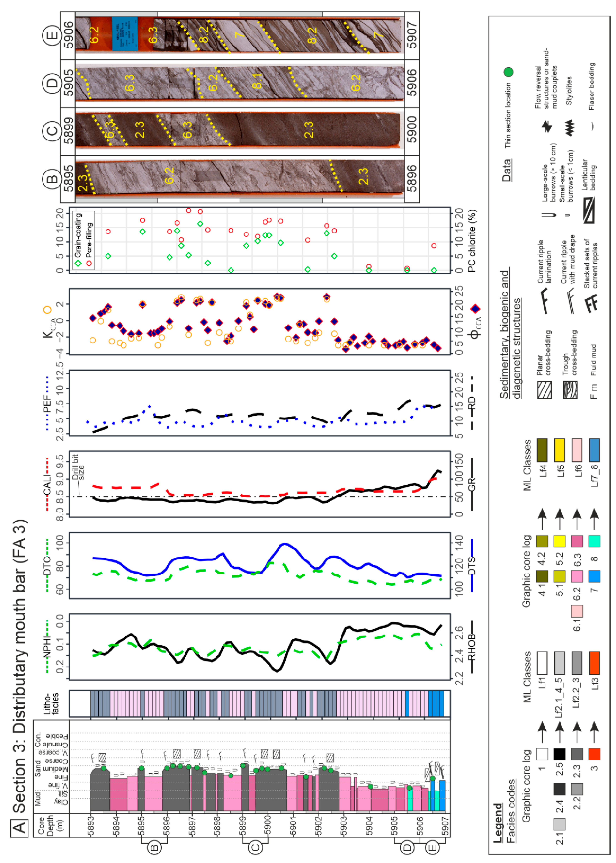Select the light pink Lf6 ML class swatch
Image resolution: width=616 pixels, height=863 pixels.
pos(577,450)
